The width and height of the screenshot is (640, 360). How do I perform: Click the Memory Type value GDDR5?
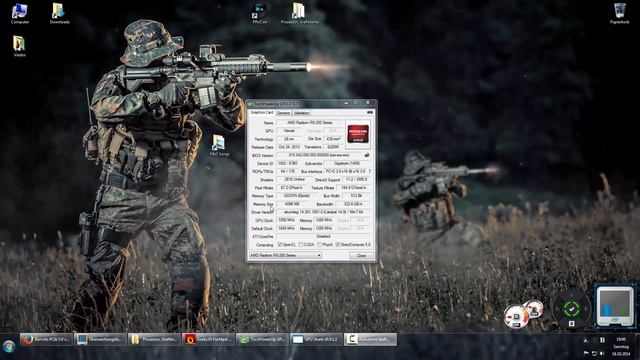click(297, 196)
